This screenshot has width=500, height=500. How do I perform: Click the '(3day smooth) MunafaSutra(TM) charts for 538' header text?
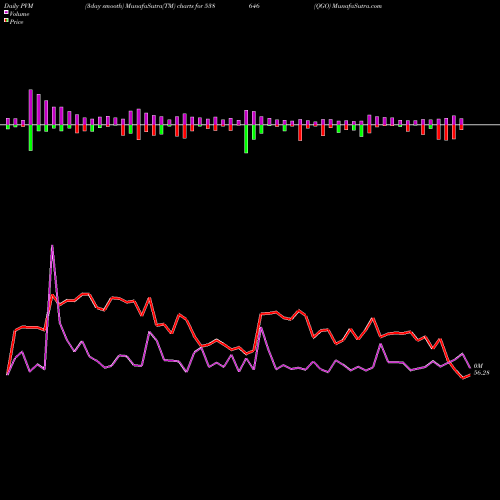click(x=150, y=6)
